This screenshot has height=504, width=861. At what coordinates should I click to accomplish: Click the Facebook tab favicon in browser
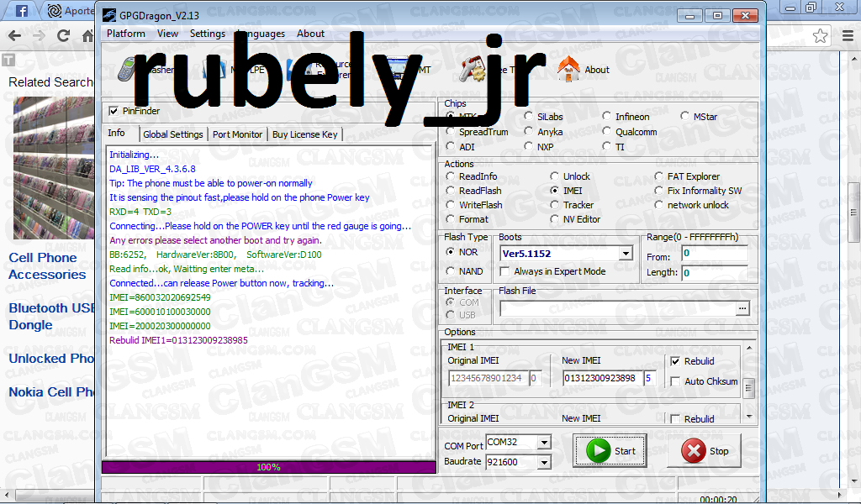(21, 10)
